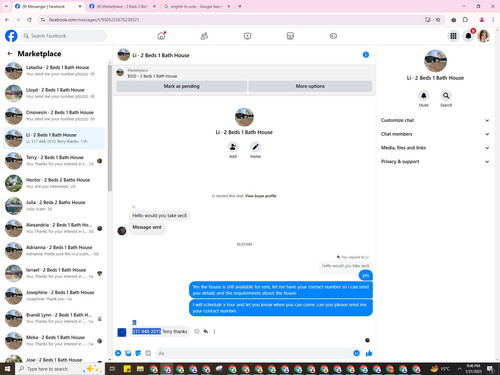Viewport: 500px width, 375px height.
Task: Open Josephine 2 Beds 1 Bath House chat
Action: 54,296
